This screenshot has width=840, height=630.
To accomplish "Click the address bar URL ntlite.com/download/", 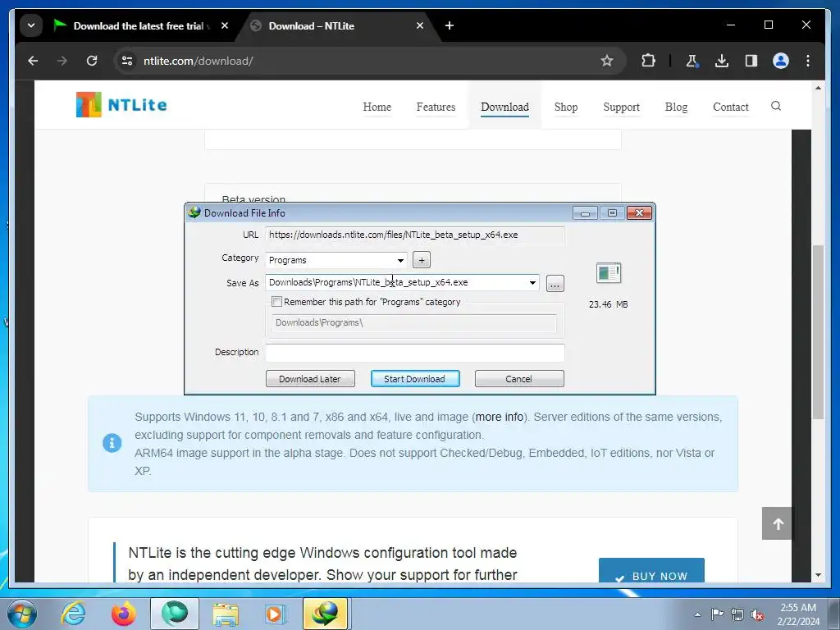I will coord(199,61).
